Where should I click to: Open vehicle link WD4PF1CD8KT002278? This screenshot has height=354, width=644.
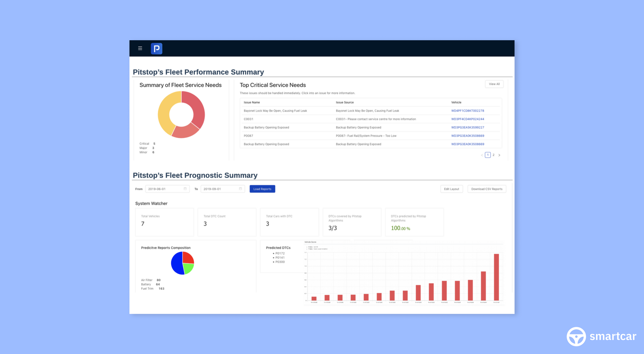click(468, 111)
